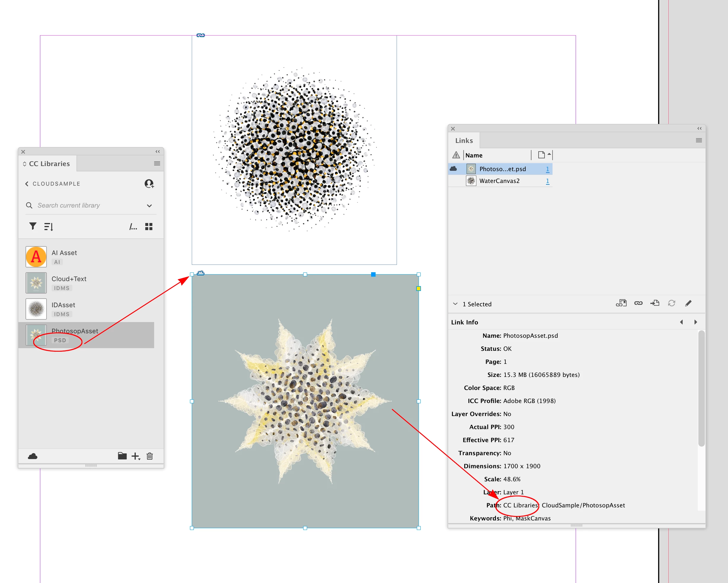Open the Links panel menu
Screen dimensions: 728x583
point(699,140)
